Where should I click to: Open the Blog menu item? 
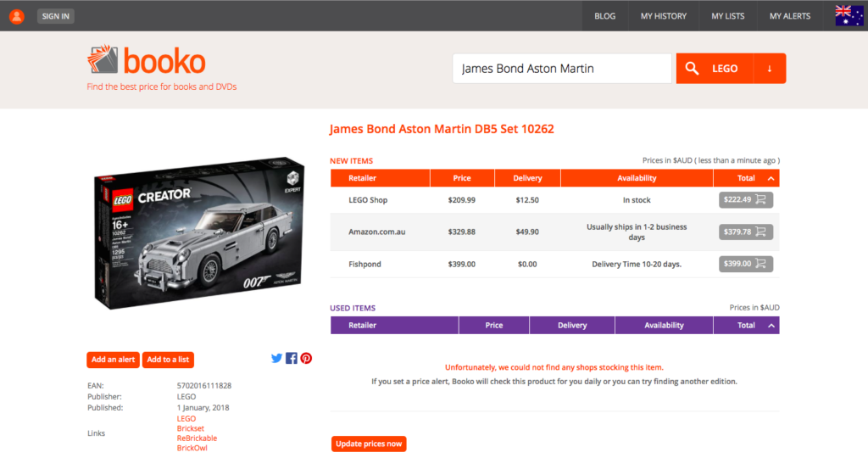pos(604,16)
